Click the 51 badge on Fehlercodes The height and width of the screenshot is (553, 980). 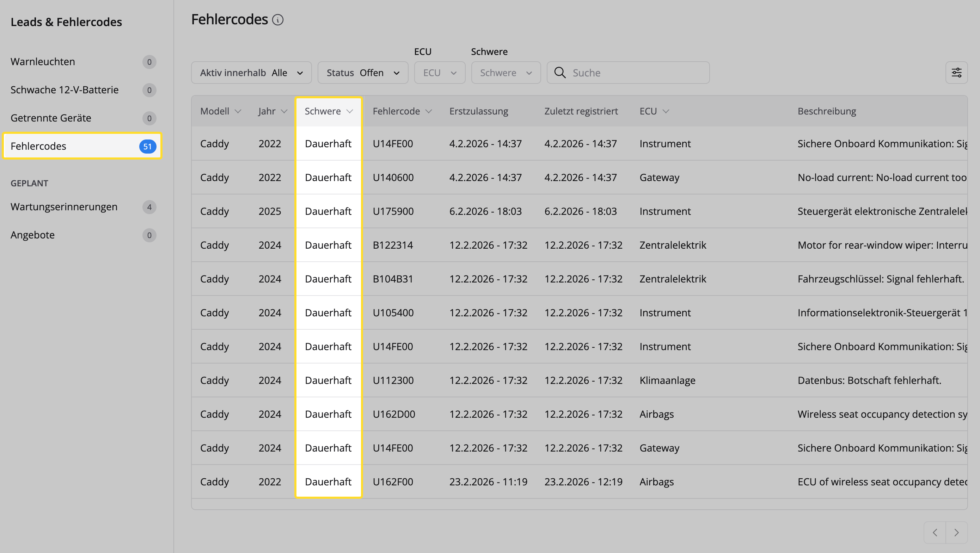[x=148, y=146]
